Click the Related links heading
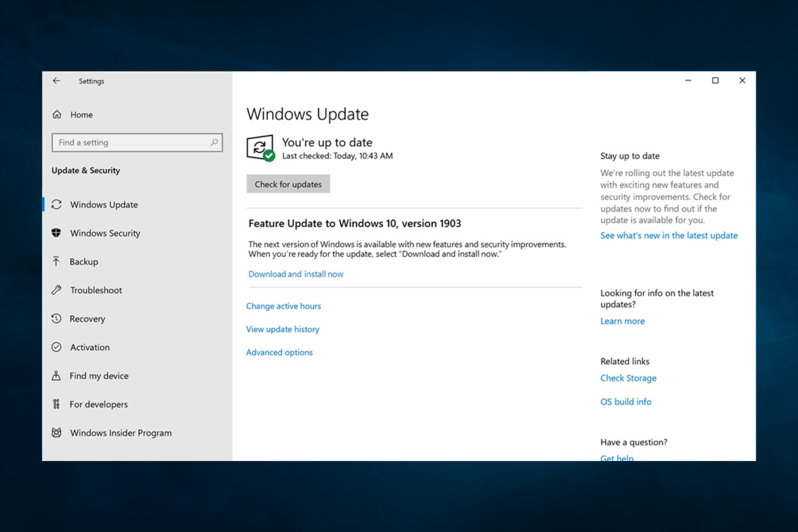 pyautogui.click(x=625, y=361)
